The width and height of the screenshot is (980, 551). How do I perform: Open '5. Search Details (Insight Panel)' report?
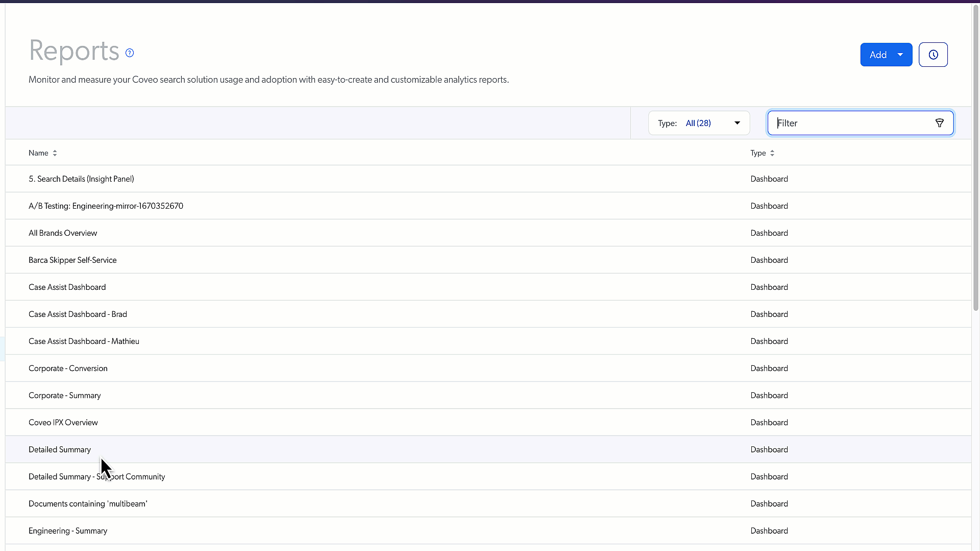pos(81,179)
